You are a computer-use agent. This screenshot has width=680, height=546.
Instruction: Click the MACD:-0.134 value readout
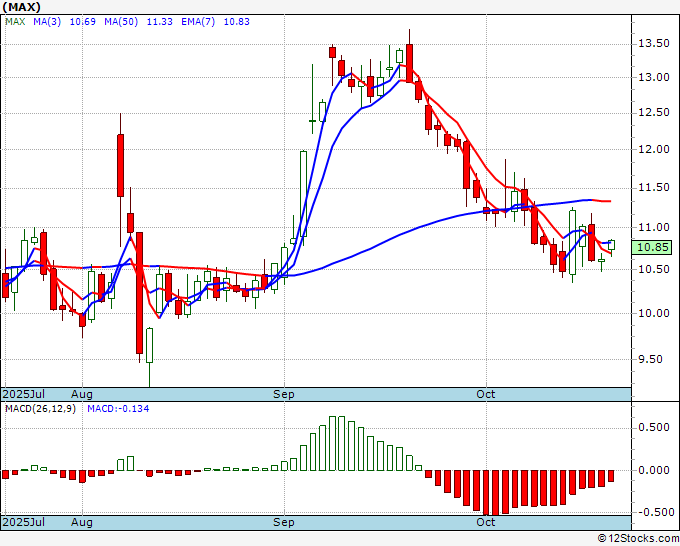coord(116,409)
